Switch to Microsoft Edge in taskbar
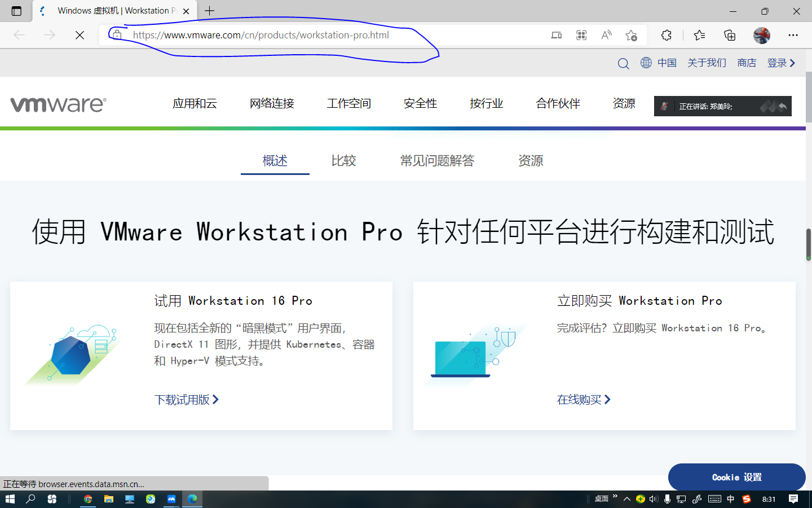The image size is (812, 508). click(x=192, y=499)
